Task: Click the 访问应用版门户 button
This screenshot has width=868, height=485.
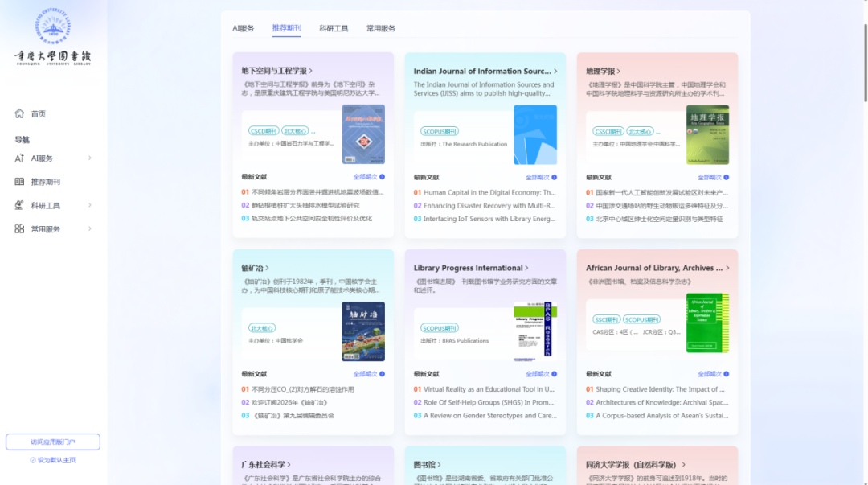Action: coord(52,442)
